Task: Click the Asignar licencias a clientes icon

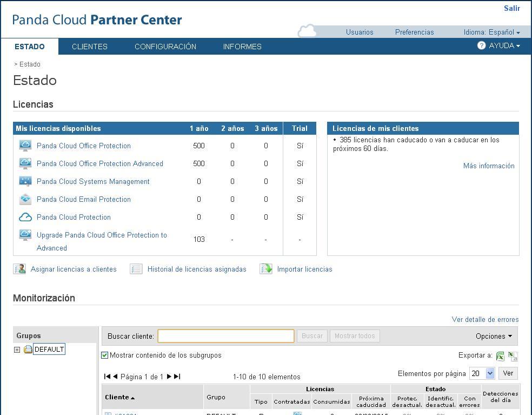Action: [19, 269]
